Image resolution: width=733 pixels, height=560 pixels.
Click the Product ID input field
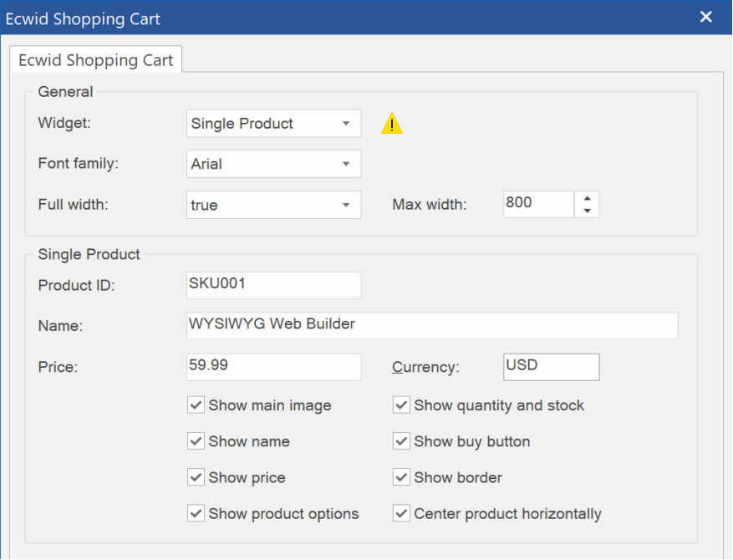273,284
